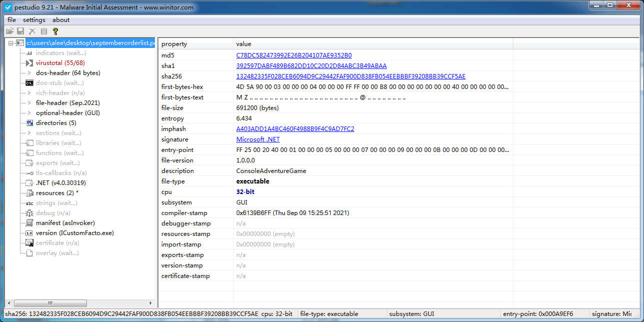Click the version 1.0 icon
The width and height of the screenshot is (644, 322).
coord(29,233)
